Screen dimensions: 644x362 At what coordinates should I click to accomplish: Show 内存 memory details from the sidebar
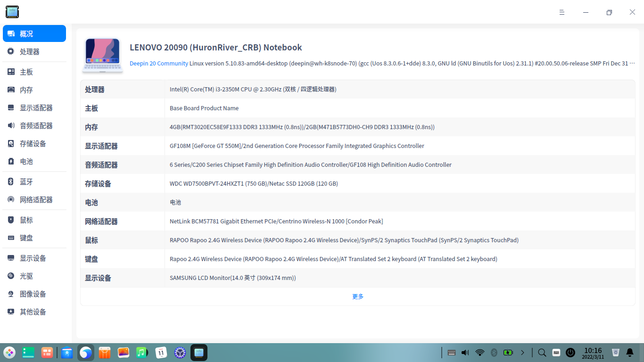34,90
